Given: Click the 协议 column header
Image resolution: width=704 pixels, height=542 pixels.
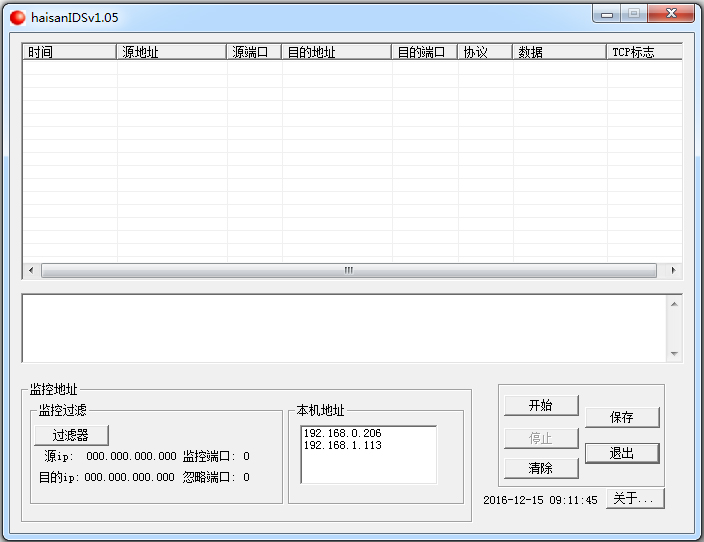Looking at the screenshot, I should tap(485, 52).
